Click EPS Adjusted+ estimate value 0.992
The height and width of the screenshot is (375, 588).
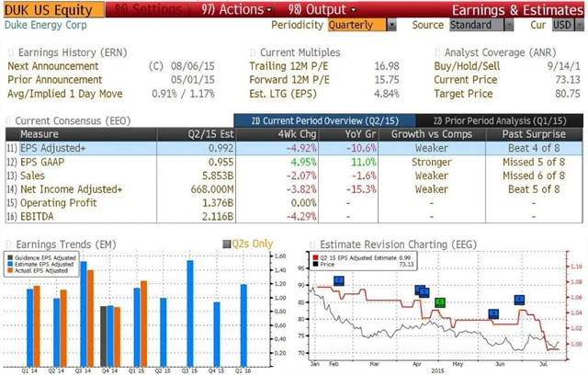[220, 148]
